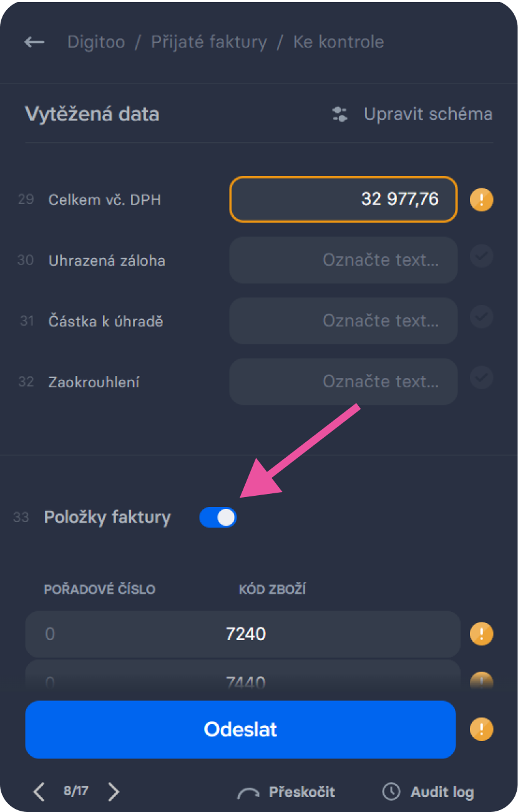Click checkmark icon beside Zaokrouhlení field
The height and width of the screenshot is (812, 518).
point(481,379)
